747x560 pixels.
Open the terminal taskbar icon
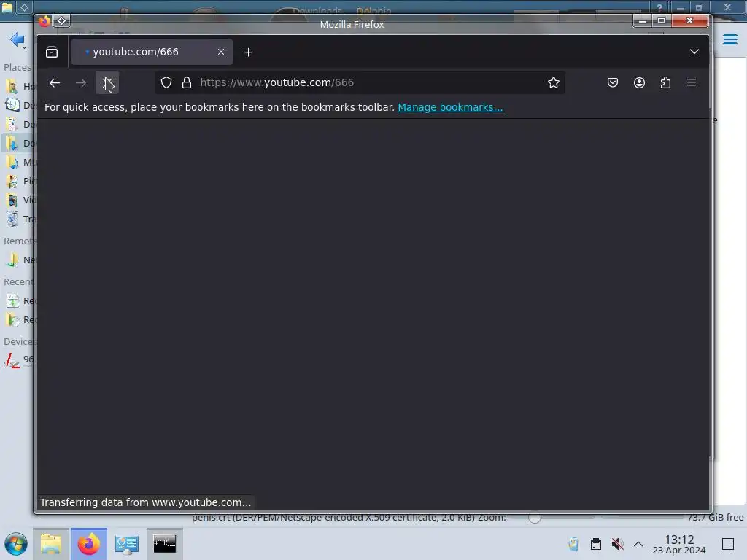[x=165, y=544]
